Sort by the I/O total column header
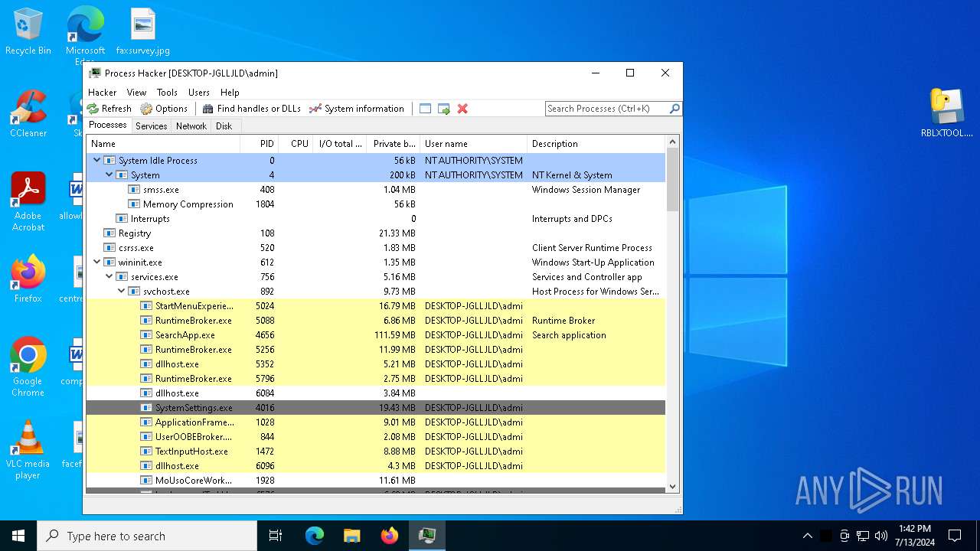This screenshot has width=980, height=551. [x=340, y=144]
